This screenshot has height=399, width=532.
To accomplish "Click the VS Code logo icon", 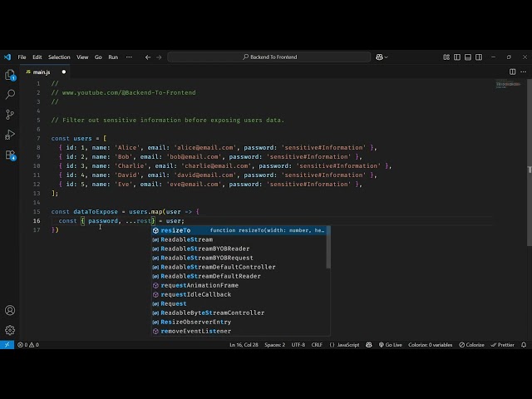I will click(x=7, y=57).
